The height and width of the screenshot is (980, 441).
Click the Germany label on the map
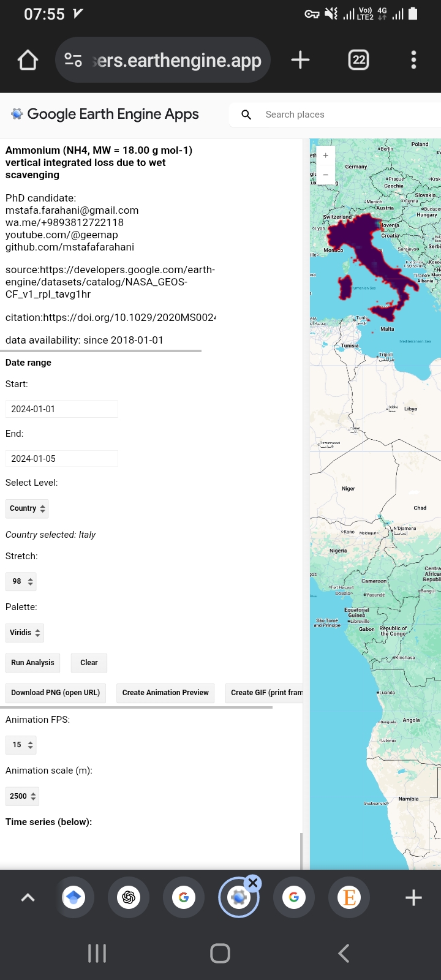point(356,167)
